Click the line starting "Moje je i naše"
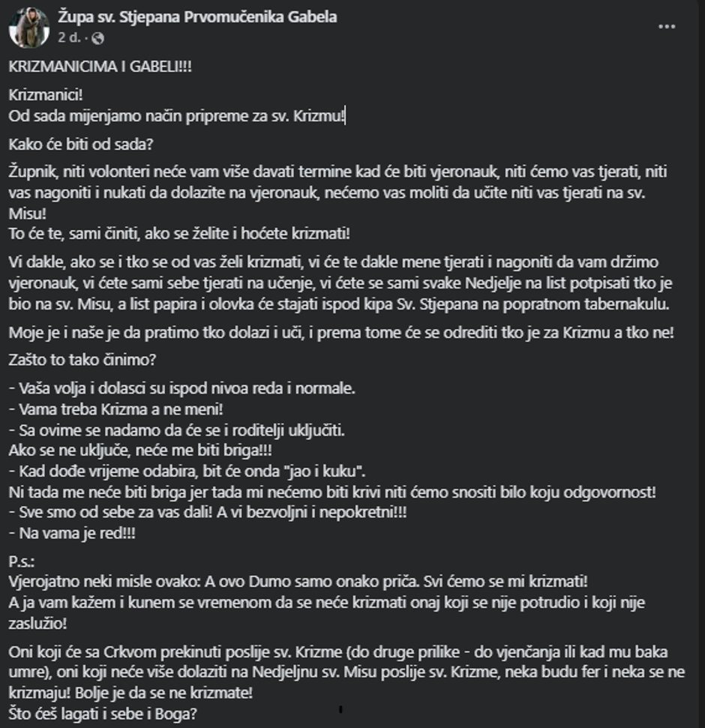This screenshot has width=705, height=728. click(x=341, y=331)
